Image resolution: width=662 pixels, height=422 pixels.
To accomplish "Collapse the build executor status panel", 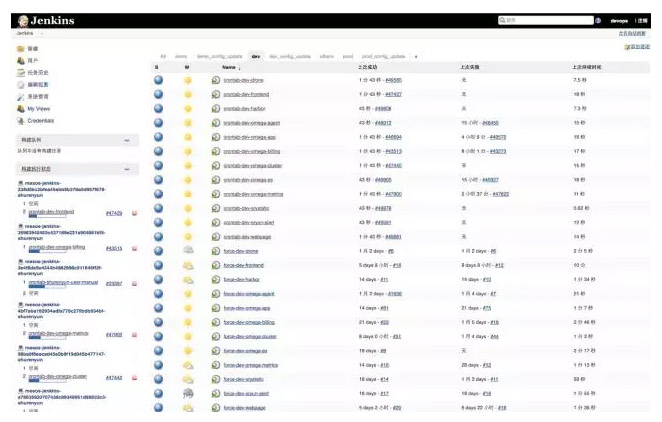I will click(127, 169).
